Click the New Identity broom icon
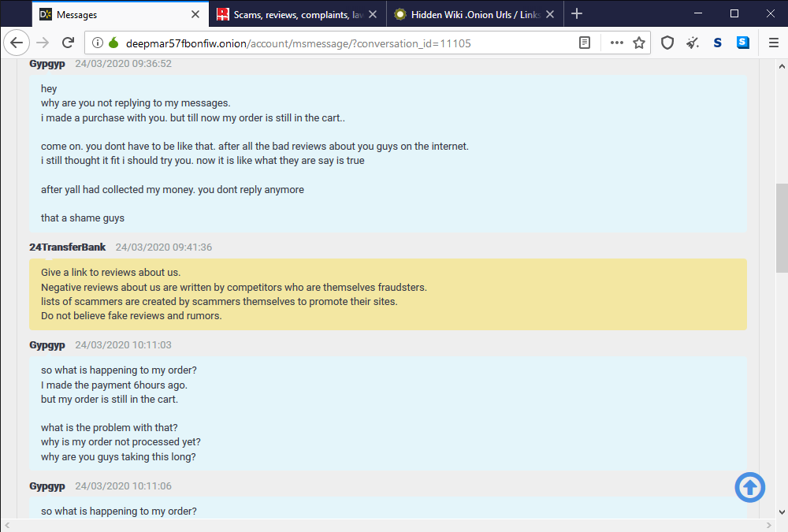Viewport: 788px width, 532px height. click(693, 43)
